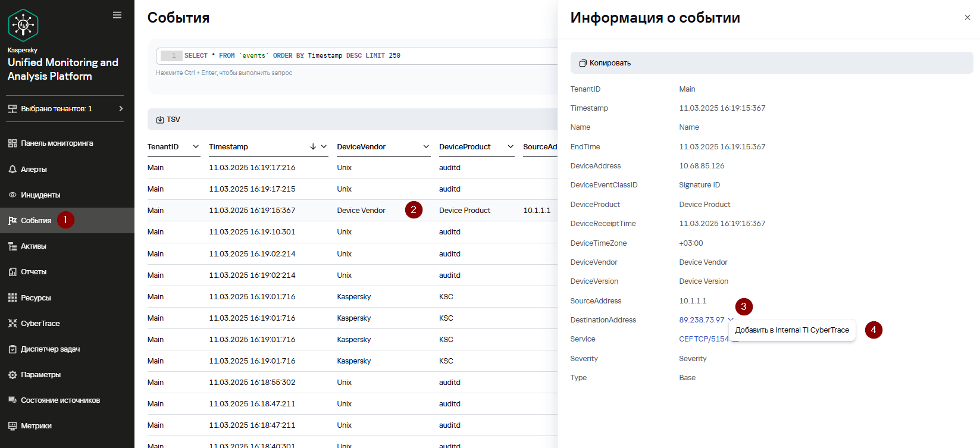
Task: Open Инциденты via the eye icon
Action: (12, 195)
